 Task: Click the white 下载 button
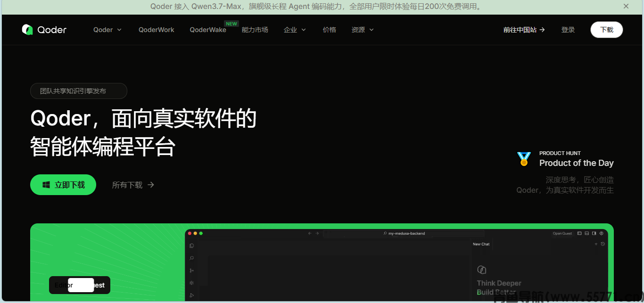(x=607, y=30)
